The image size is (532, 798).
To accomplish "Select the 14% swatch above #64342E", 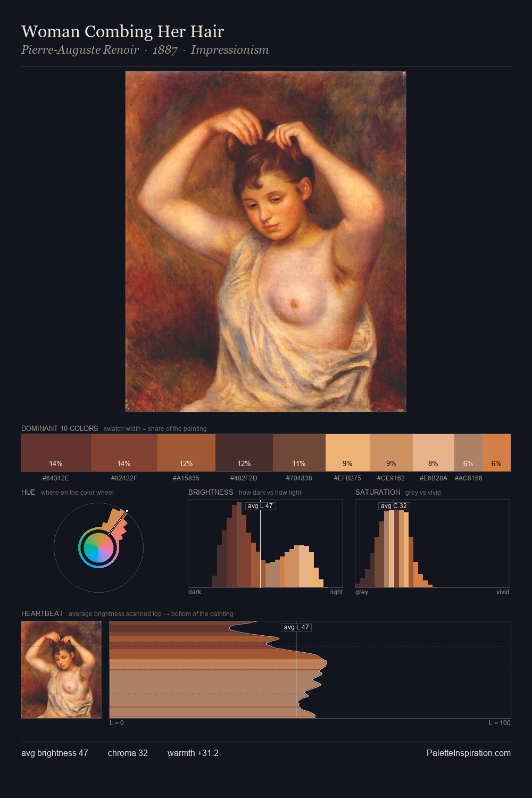I will [56, 453].
